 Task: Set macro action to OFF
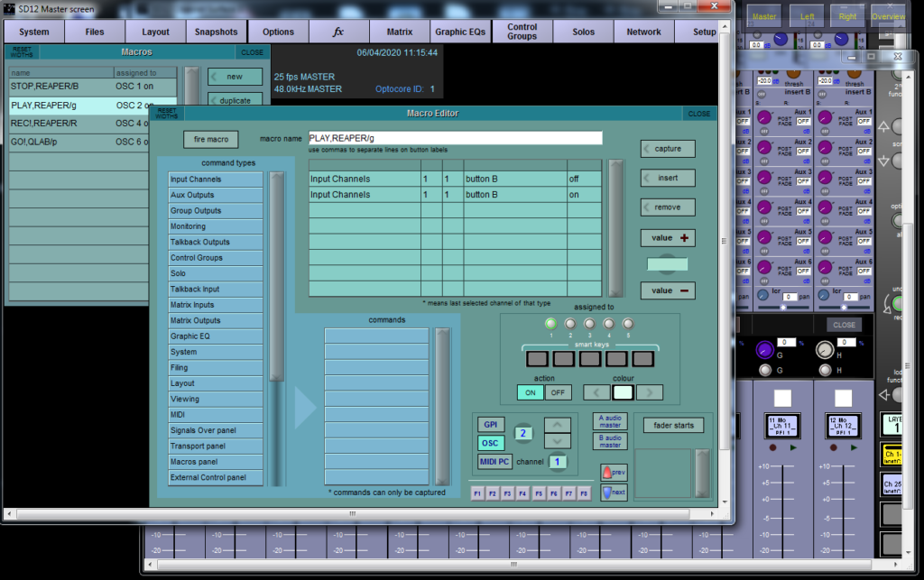click(x=558, y=392)
